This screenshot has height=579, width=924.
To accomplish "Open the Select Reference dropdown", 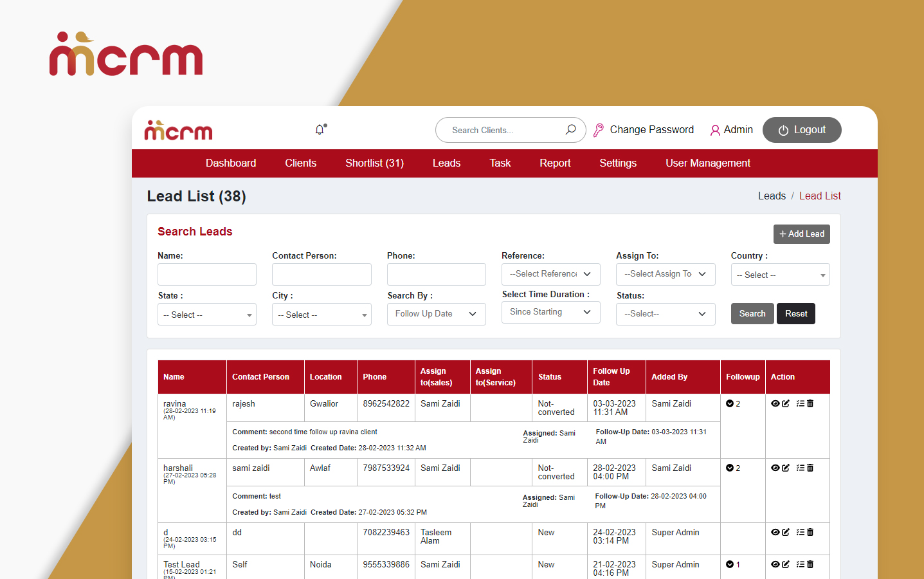I will [x=550, y=274].
